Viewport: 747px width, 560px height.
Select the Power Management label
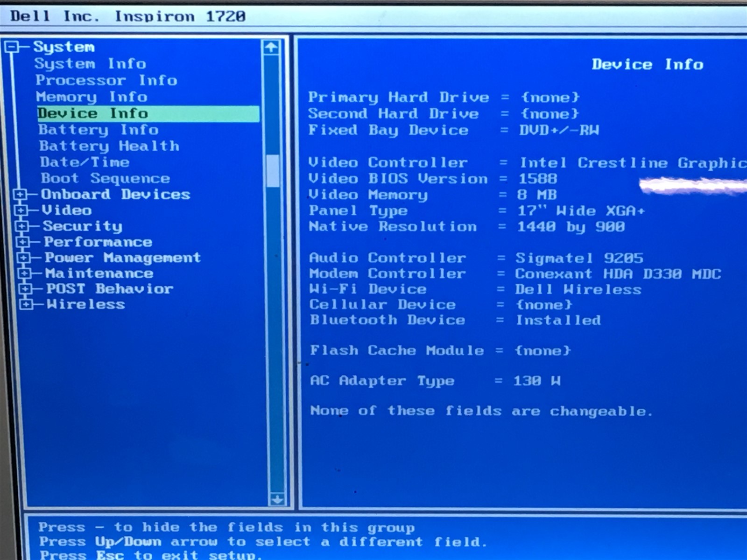coord(123,258)
